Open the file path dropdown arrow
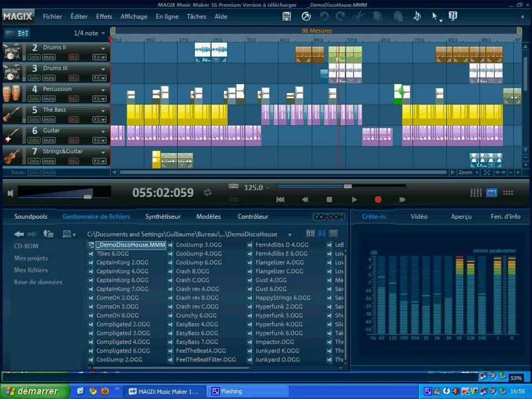 coord(290,235)
